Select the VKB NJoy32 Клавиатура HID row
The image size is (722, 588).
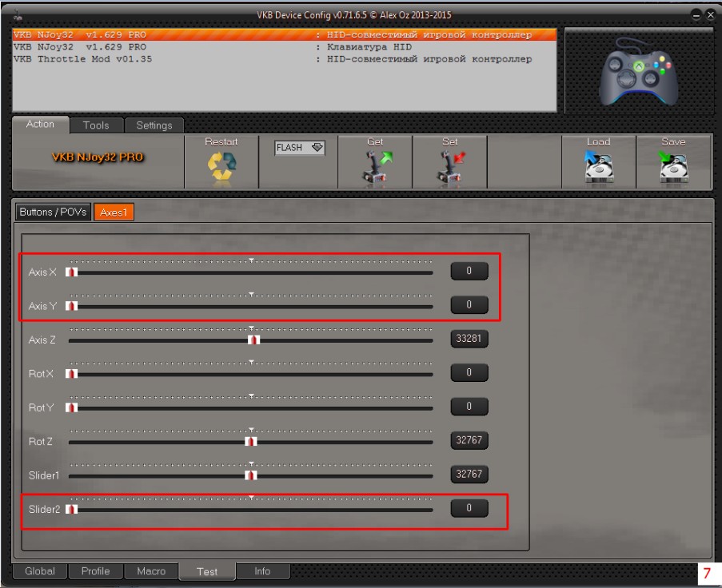click(x=285, y=47)
